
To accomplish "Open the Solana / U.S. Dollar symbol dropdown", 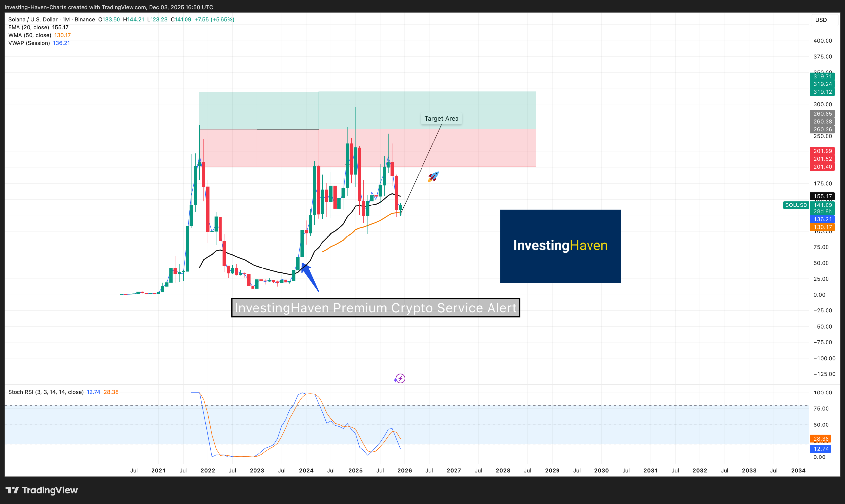I will (x=32, y=19).
